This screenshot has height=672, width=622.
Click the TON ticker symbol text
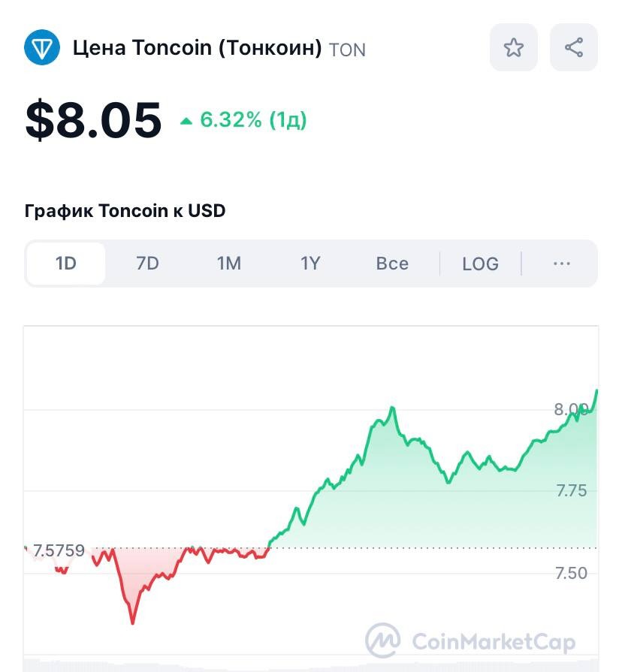click(348, 50)
